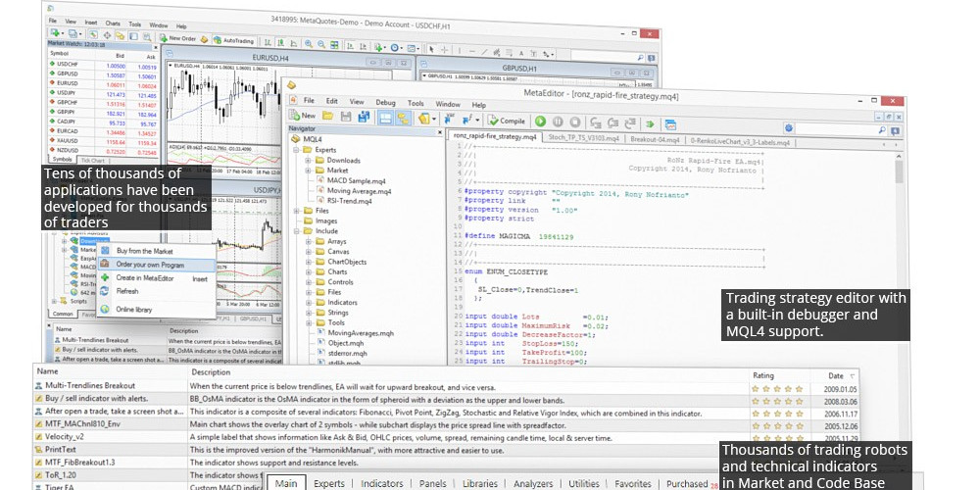Viewport: 980px width, 490px height.
Task: Click the Pause debugging icon
Action: pyautogui.click(x=558, y=122)
